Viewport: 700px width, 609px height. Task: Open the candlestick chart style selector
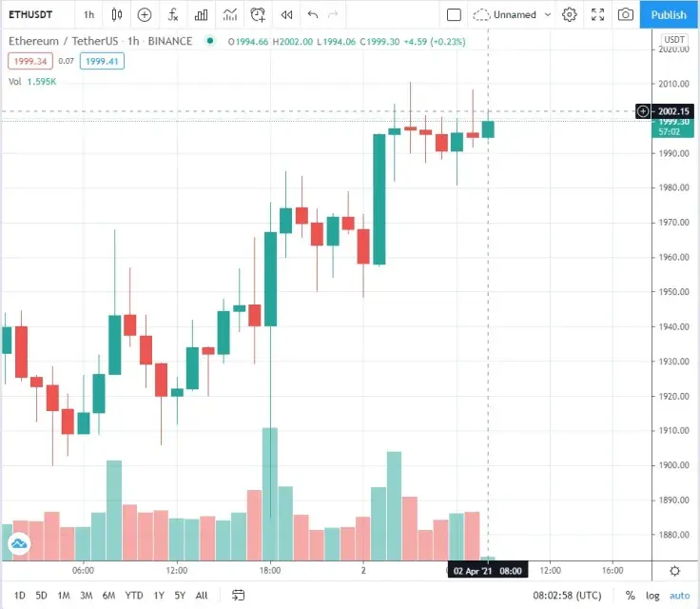click(117, 14)
